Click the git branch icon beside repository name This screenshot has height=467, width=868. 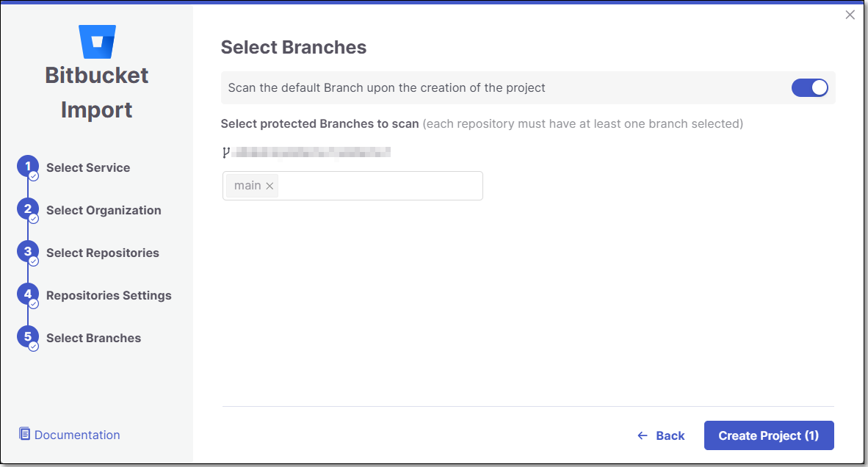(226, 152)
